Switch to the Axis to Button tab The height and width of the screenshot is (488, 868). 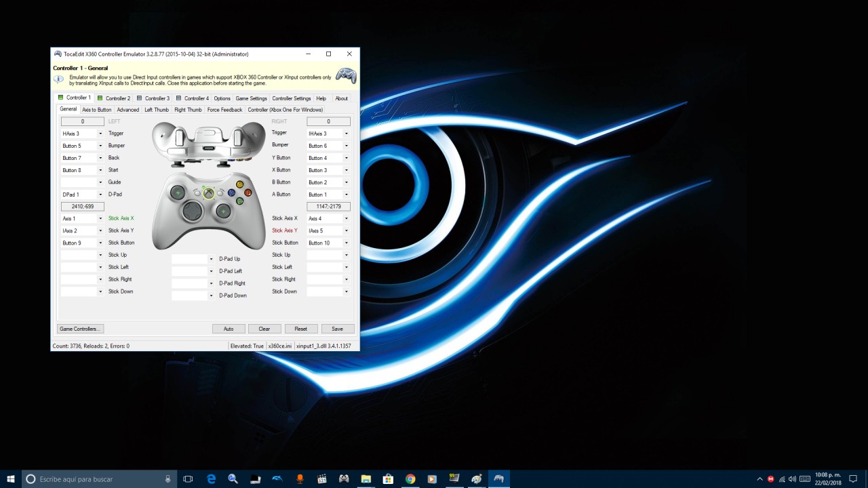(x=97, y=110)
